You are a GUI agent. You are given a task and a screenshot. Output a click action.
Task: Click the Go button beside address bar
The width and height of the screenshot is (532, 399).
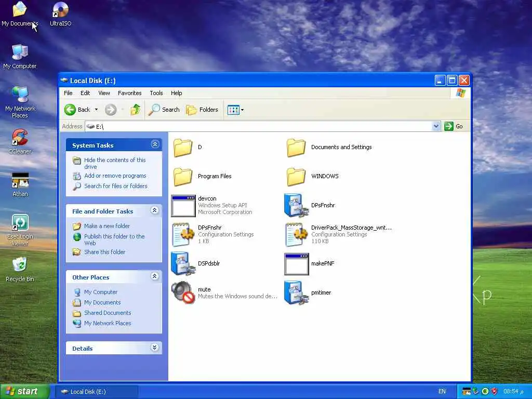454,127
